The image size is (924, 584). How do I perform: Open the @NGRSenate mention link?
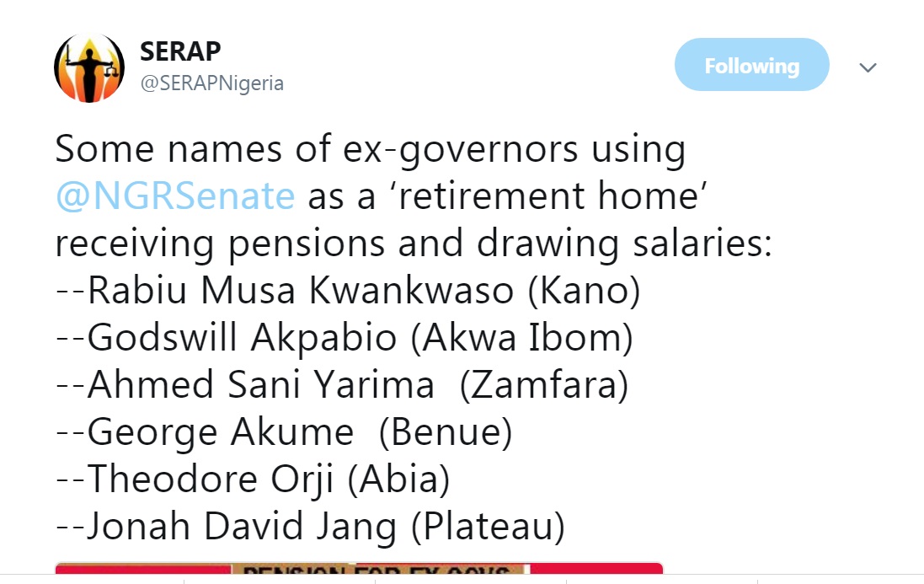click(175, 196)
